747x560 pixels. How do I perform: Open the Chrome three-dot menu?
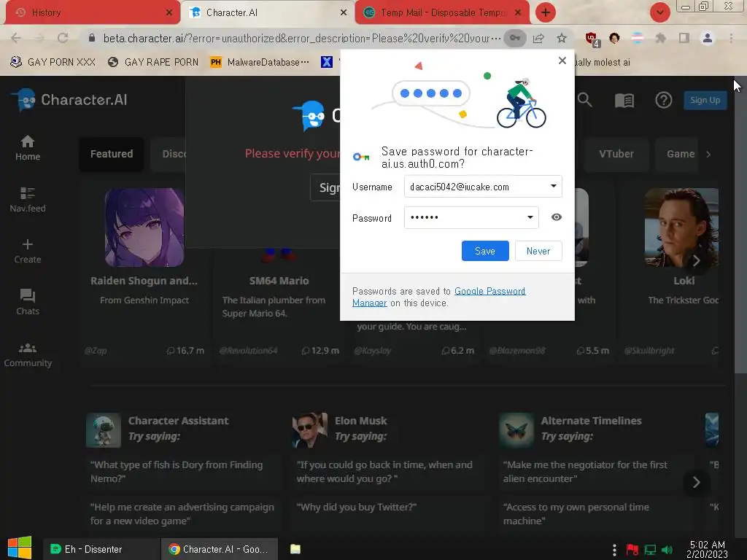click(x=731, y=38)
